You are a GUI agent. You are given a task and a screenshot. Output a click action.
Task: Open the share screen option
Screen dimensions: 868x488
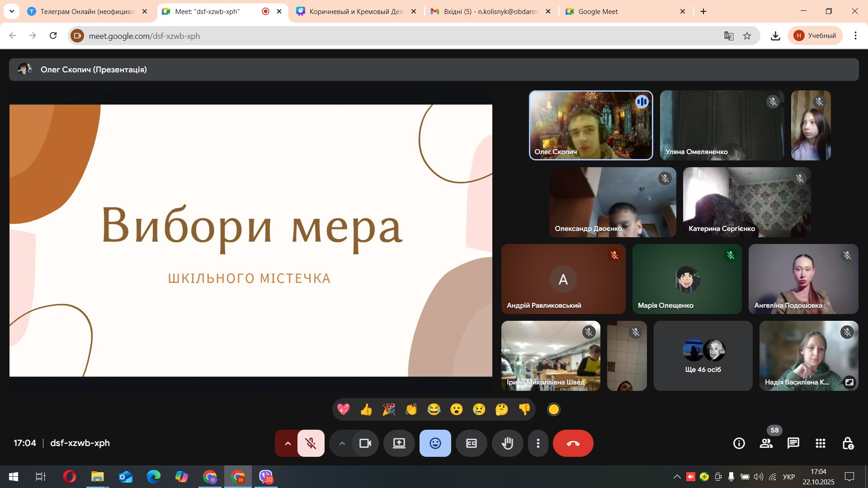coord(399,443)
